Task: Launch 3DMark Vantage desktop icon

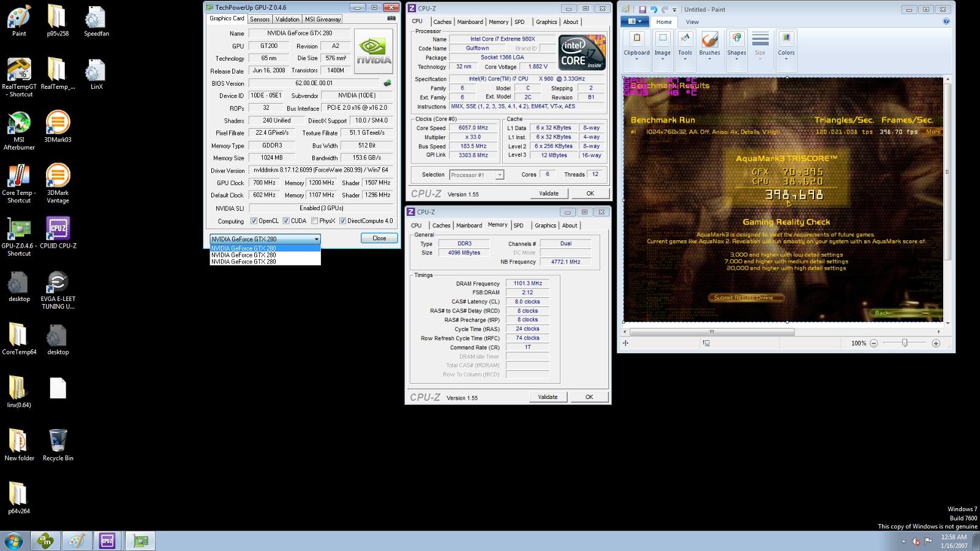Action: (58, 184)
